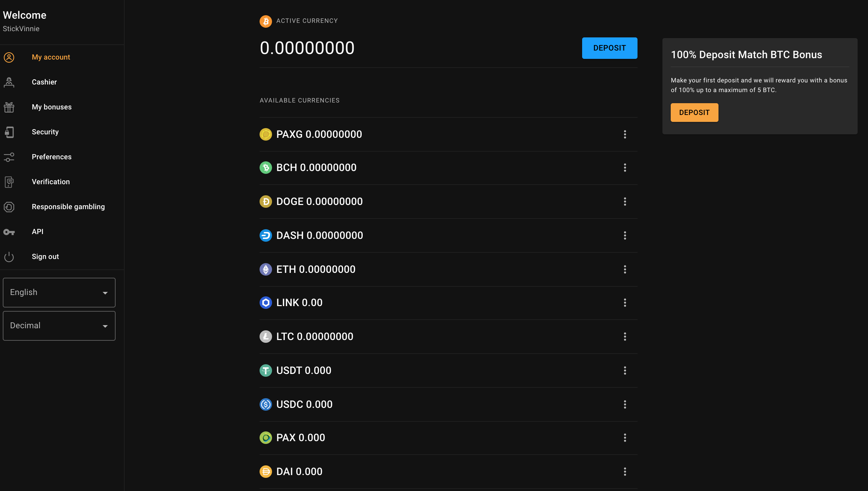Screen dimensions: 868x491
Task: Click the orange DEPOSIT bonus button
Action: (694, 113)
